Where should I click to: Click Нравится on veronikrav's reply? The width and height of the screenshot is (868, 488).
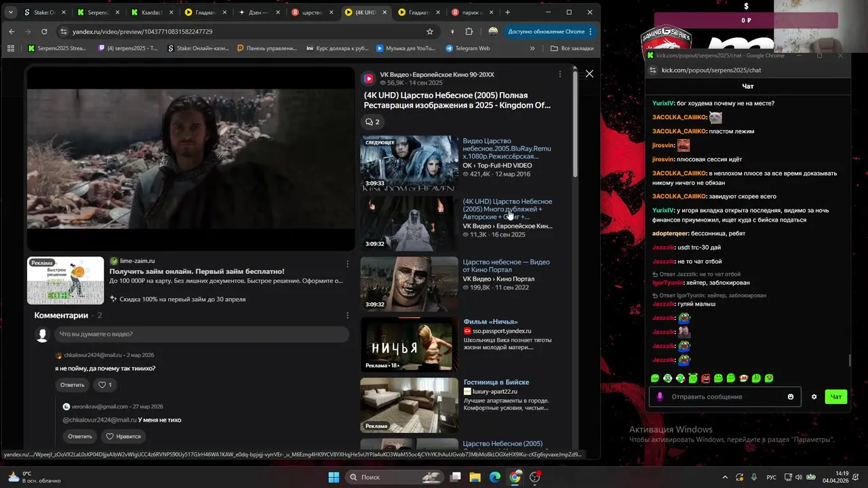tap(123, 436)
